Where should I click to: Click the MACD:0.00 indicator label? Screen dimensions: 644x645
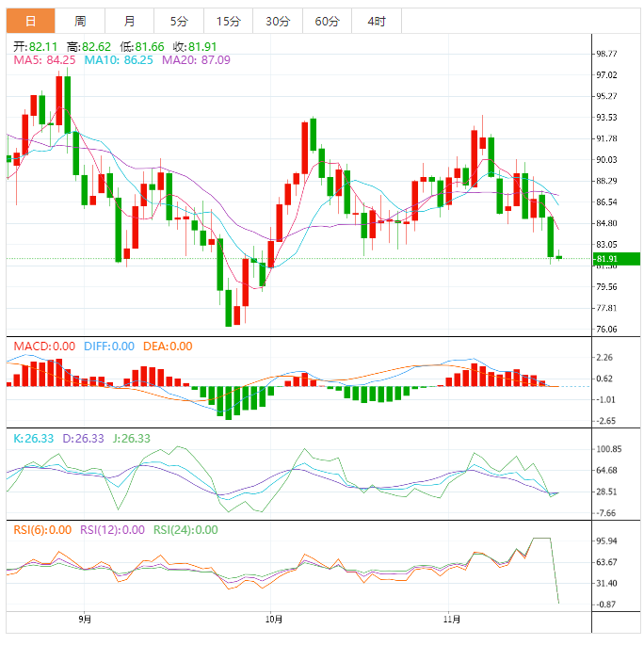coord(44,347)
